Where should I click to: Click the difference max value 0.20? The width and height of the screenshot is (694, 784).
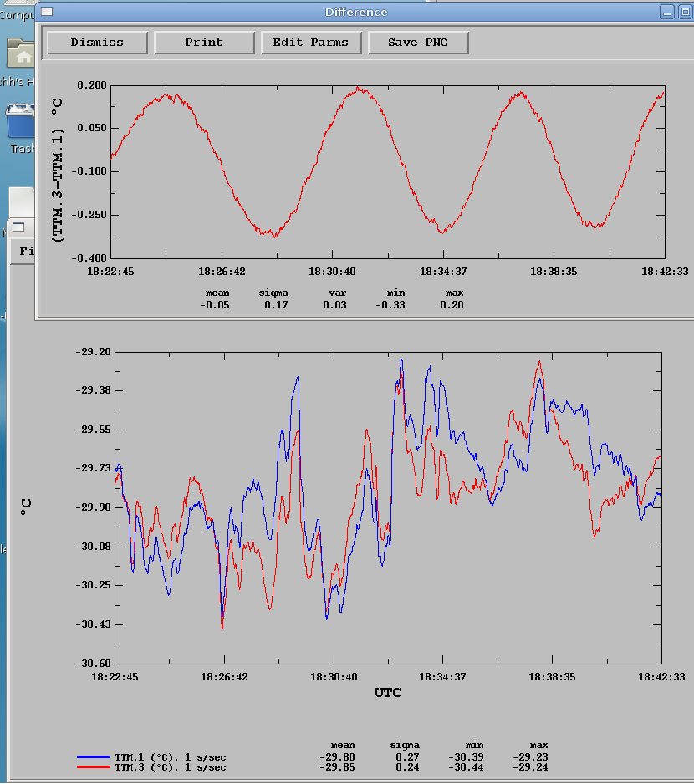(x=452, y=305)
